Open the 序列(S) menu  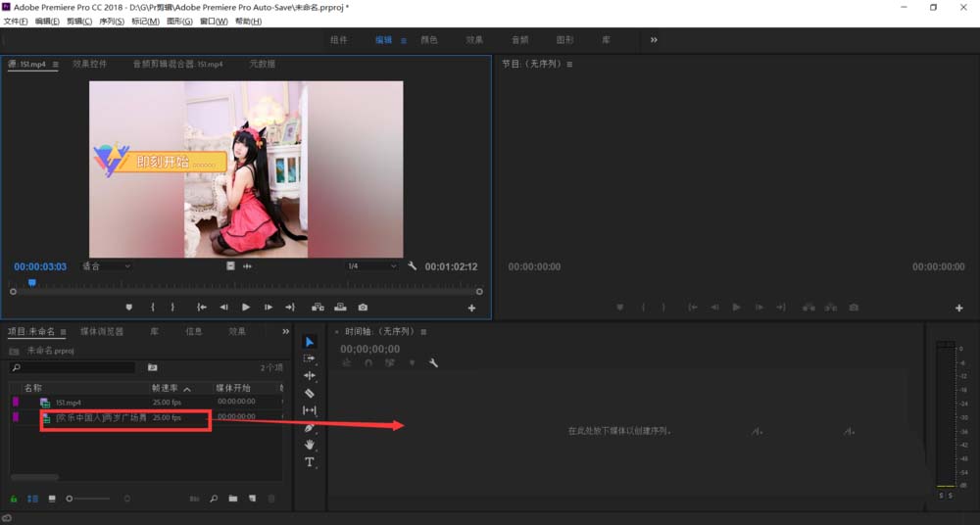(x=112, y=22)
